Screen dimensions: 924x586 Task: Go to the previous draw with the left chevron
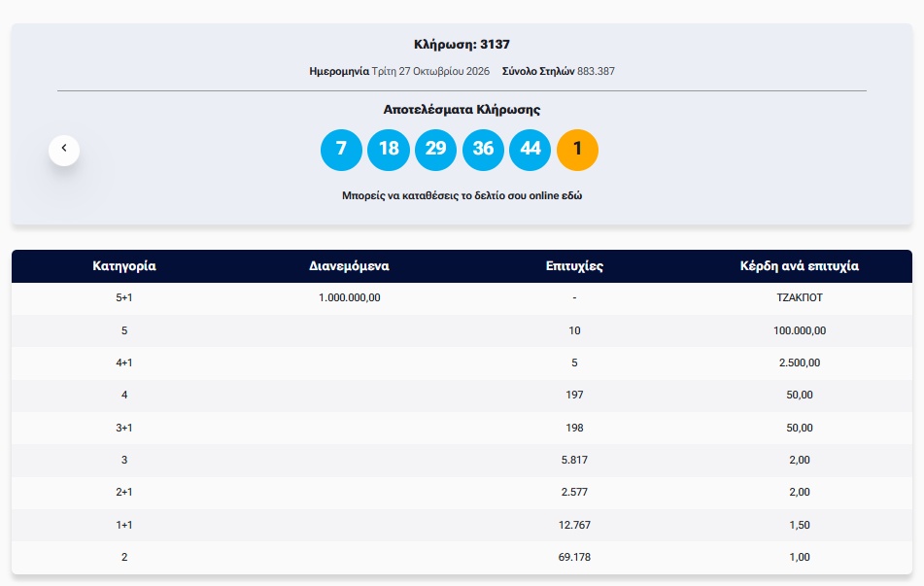64,151
